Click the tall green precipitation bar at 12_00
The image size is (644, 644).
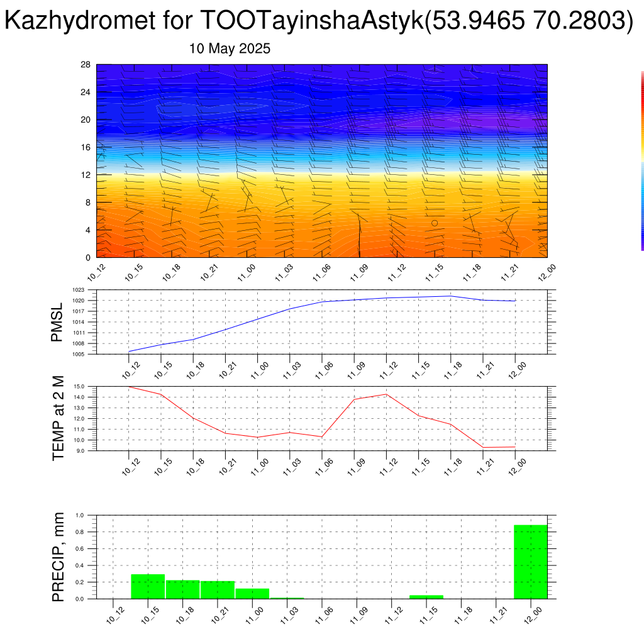531,562
